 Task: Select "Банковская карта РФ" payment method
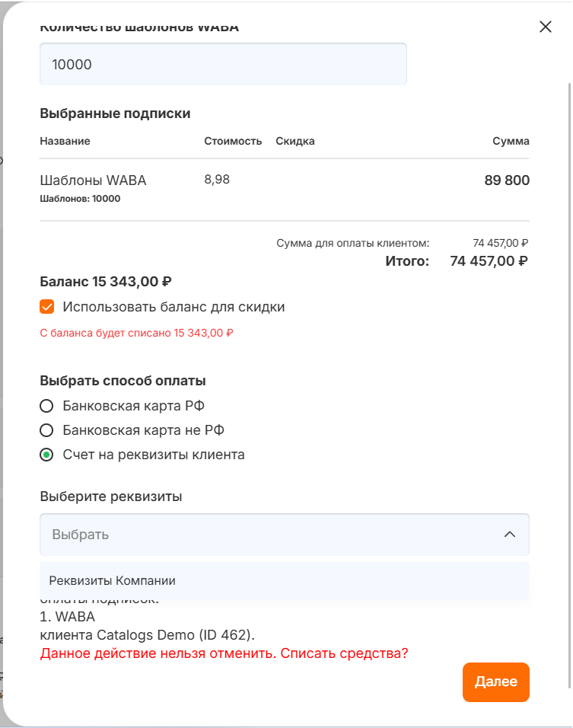(x=47, y=405)
